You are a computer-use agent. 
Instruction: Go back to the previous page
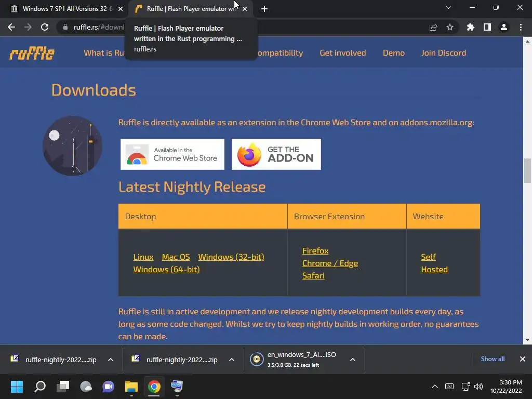pos(11,27)
